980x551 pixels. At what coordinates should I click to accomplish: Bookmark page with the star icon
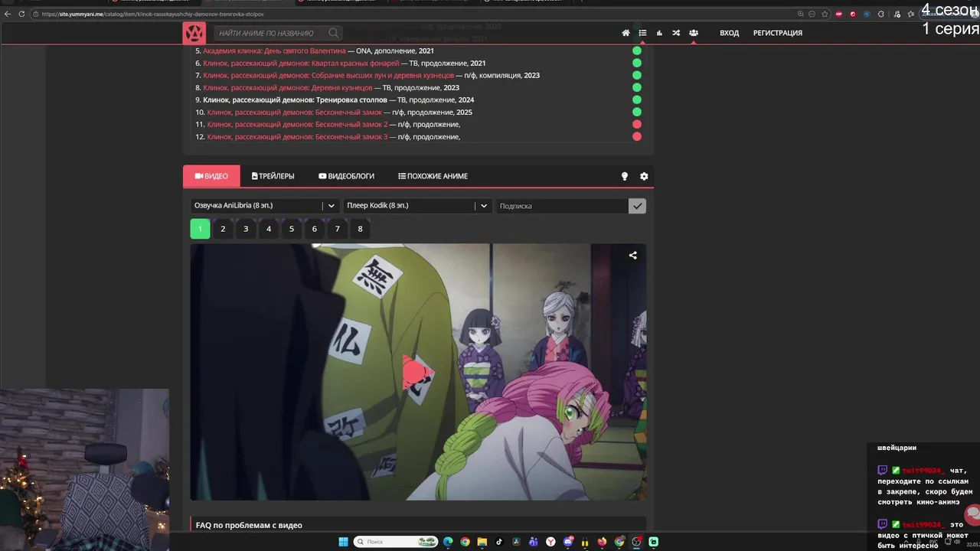[825, 14]
